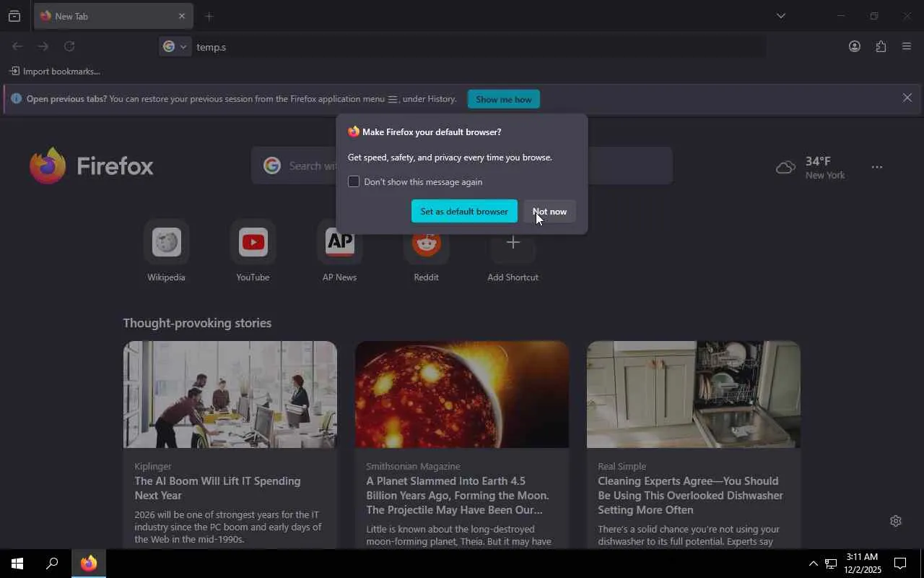Go forward using the forward arrow
Image resolution: width=924 pixels, height=578 pixels.
coord(43,46)
